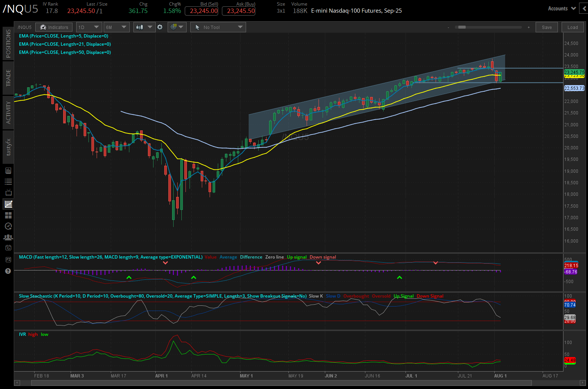Click the 22,553.73 EMA price tag

pos(574,88)
